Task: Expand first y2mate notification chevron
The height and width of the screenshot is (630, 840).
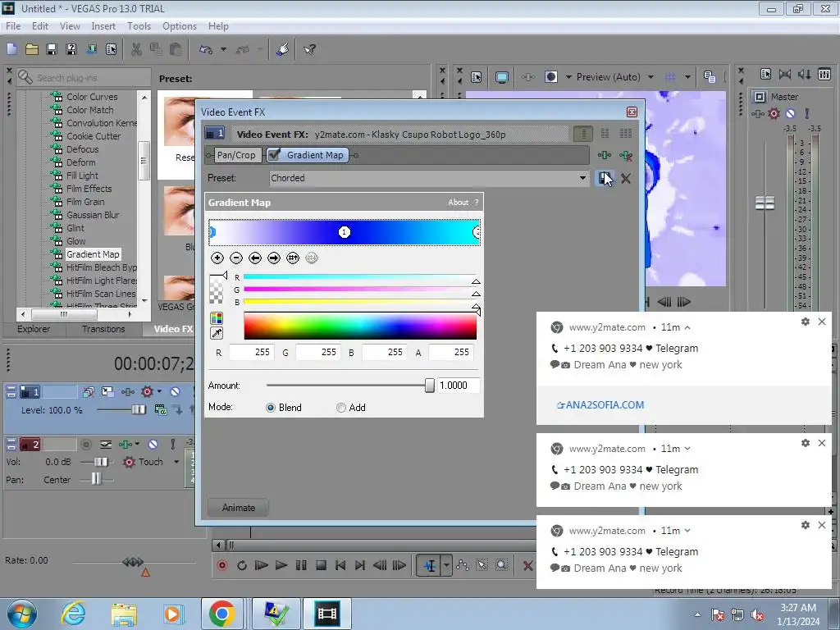Action: pos(687,327)
